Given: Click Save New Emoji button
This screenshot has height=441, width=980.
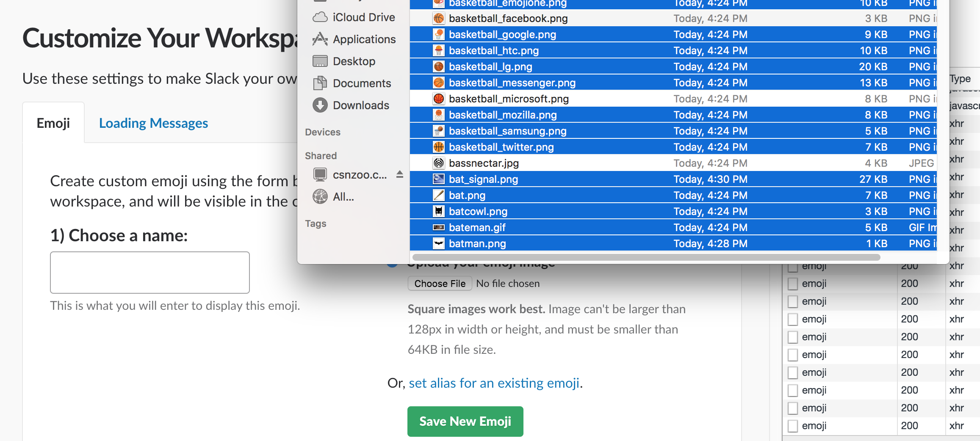Looking at the screenshot, I should pos(465,422).
